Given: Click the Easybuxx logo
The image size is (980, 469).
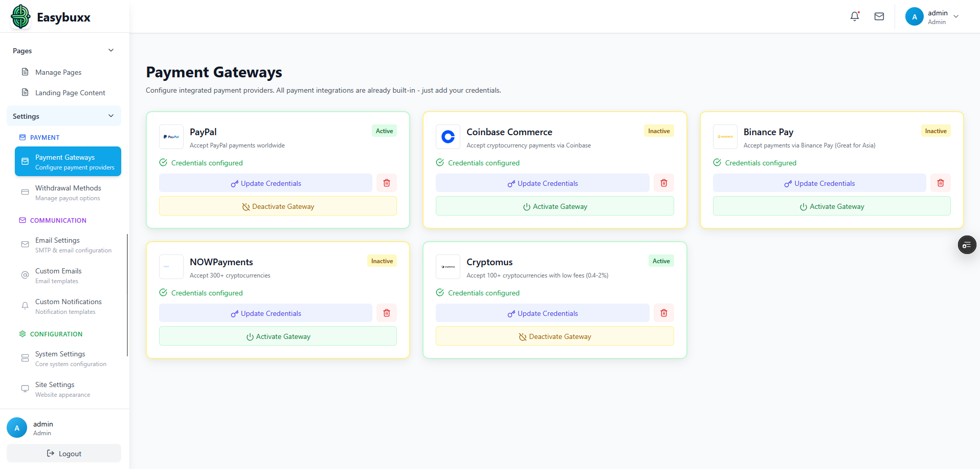Looking at the screenshot, I should click(x=51, y=17).
